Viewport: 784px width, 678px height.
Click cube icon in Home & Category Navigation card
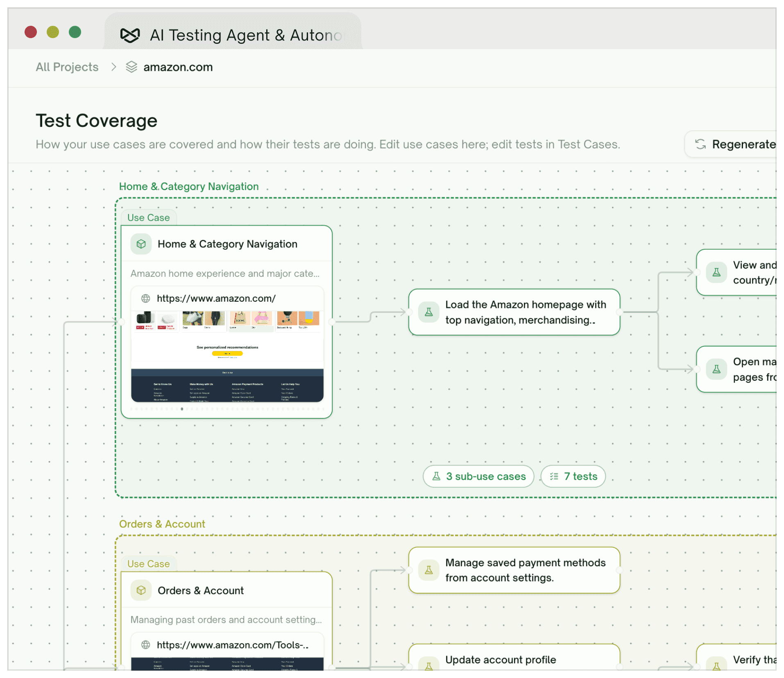tap(141, 244)
